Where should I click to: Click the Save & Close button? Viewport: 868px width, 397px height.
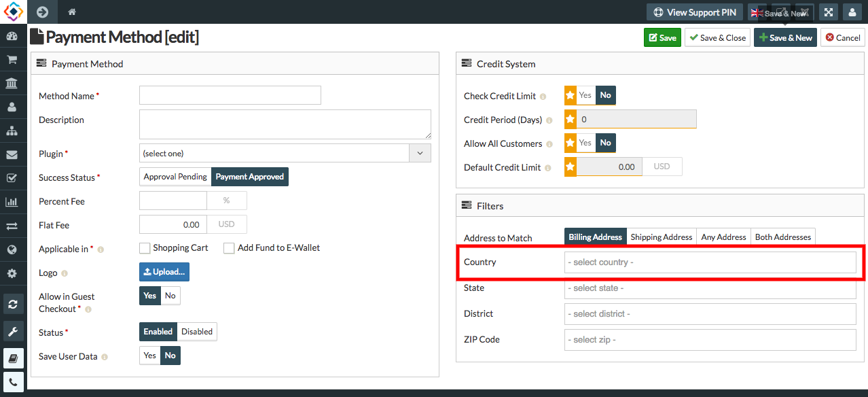(x=717, y=37)
